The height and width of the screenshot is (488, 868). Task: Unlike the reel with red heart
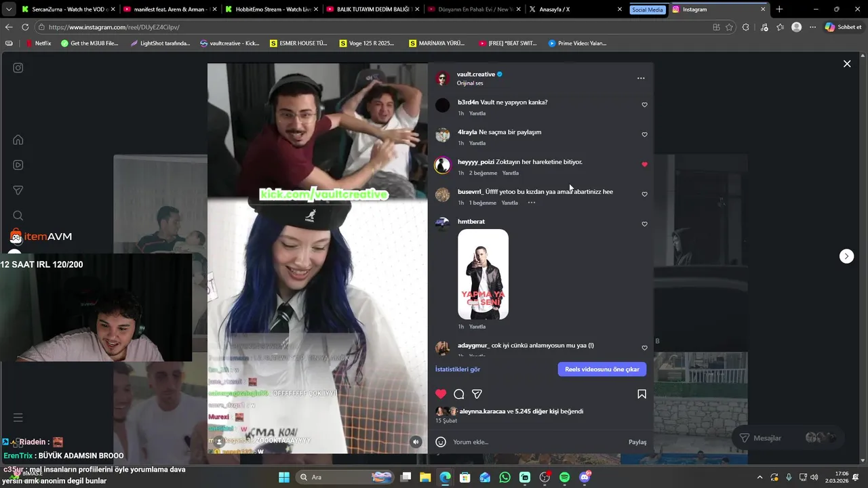click(441, 394)
